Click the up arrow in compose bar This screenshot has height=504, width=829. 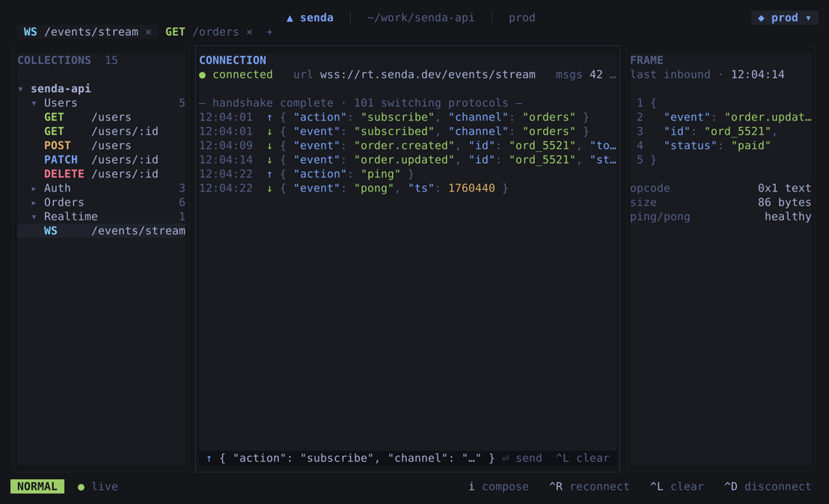[x=209, y=458]
